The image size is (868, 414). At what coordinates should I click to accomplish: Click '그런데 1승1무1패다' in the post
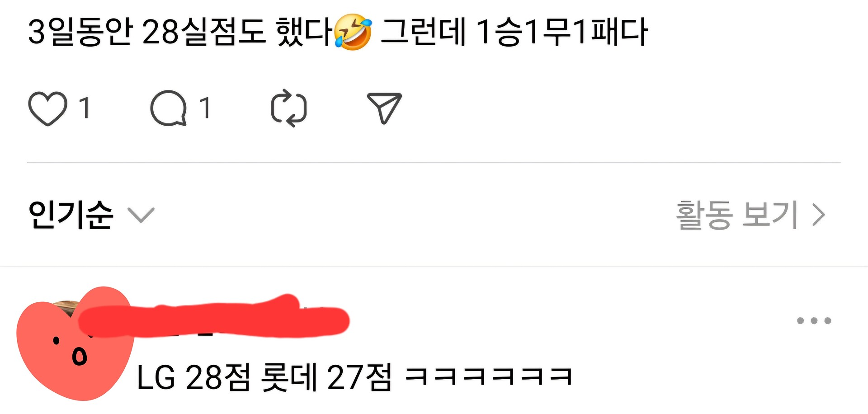pyautogui.click(x=514, y=32)
